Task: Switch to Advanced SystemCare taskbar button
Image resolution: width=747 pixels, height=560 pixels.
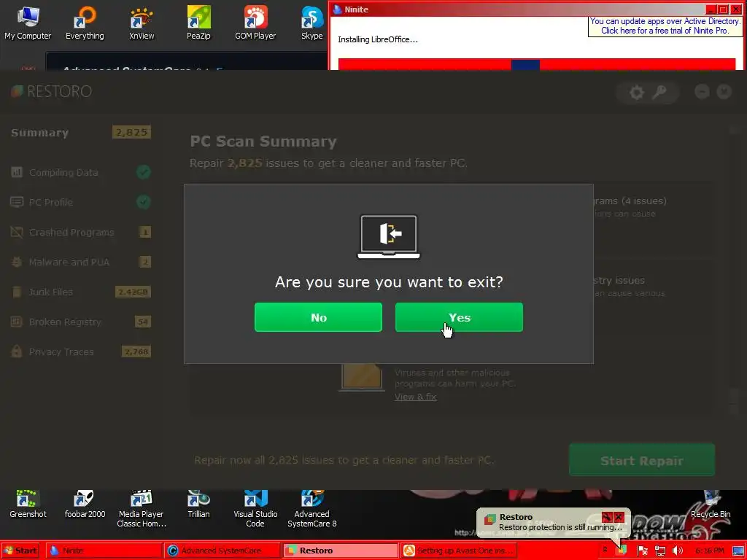Action: pyautogui.click(x=222, y=551)
